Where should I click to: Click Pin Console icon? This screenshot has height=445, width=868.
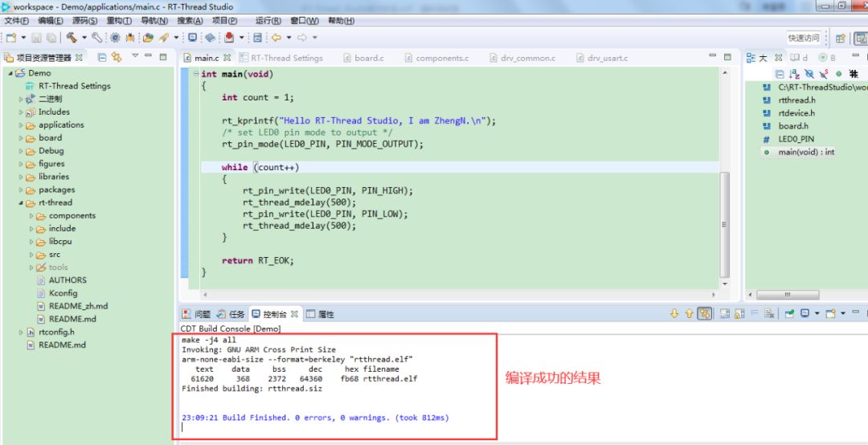789,314
